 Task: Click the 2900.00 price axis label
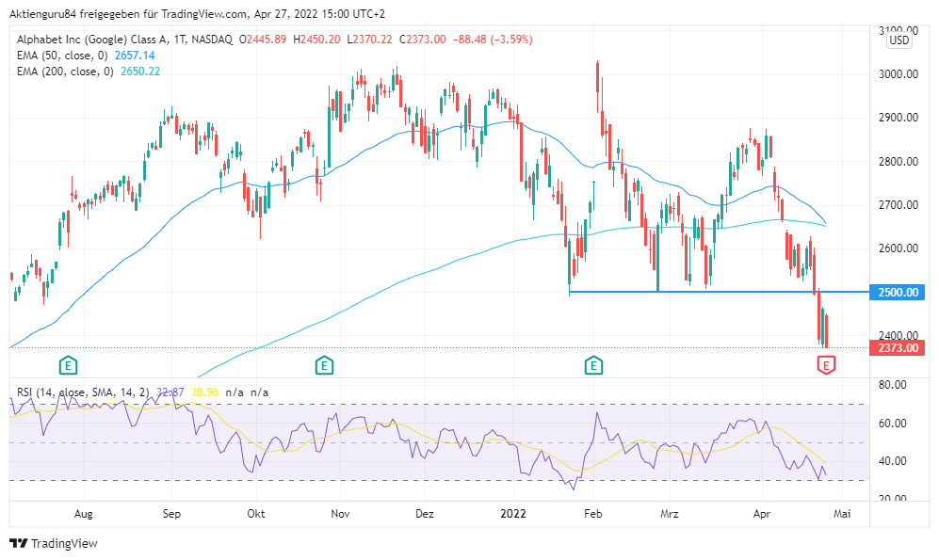click(x=899, y=118)
